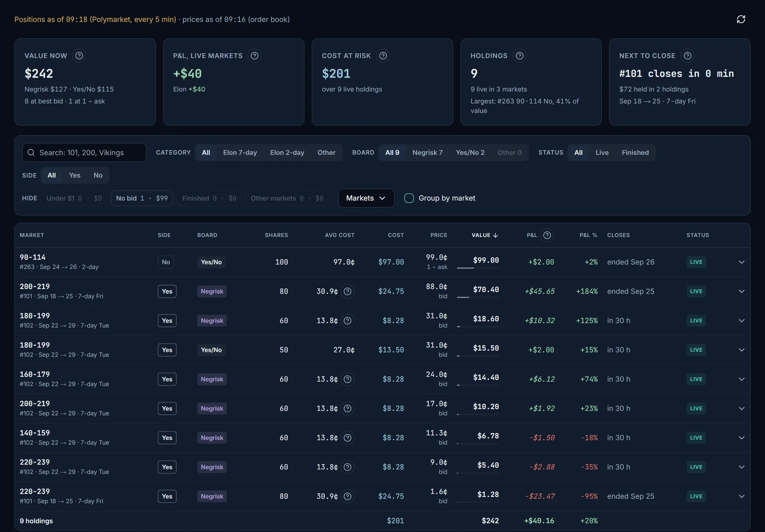Open the Next to Close help icon

[x=687, y=56]
